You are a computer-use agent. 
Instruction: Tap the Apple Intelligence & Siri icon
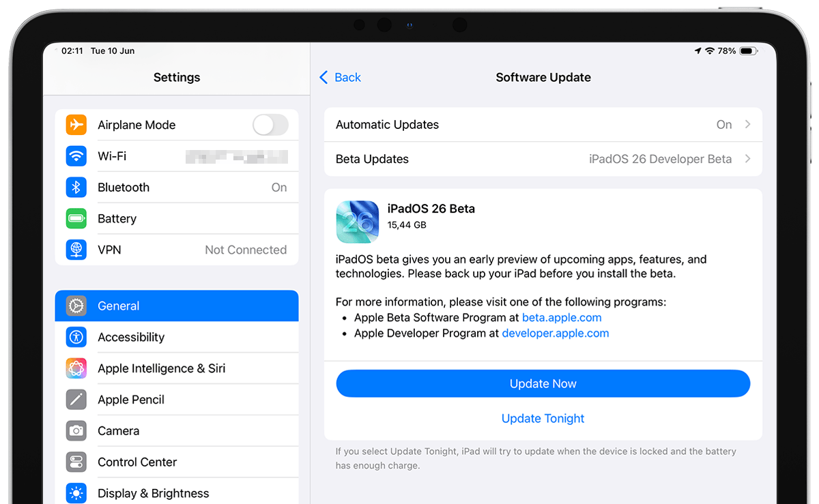coord(76,368)
